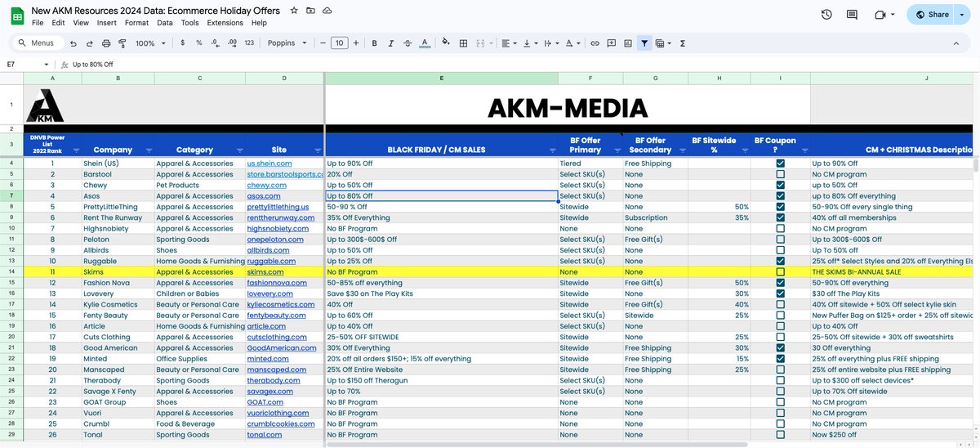This screenshot has height=448, width=980.
Task: Check BF Coupon box for Peloton
Action: pos(781,240)
